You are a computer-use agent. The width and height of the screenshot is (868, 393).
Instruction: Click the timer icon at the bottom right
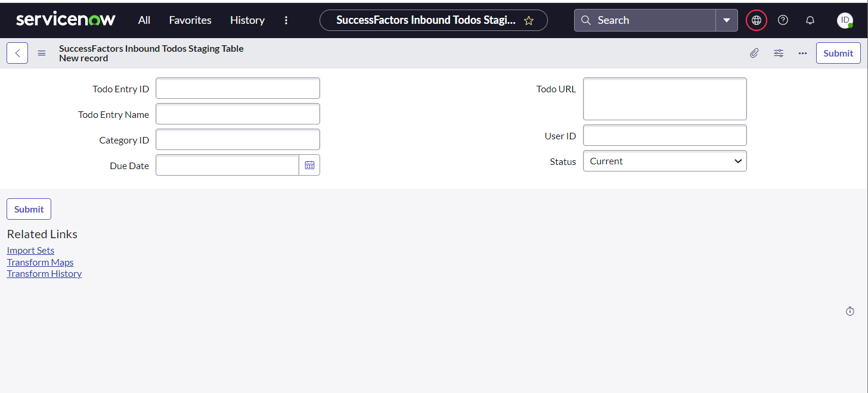850,311
